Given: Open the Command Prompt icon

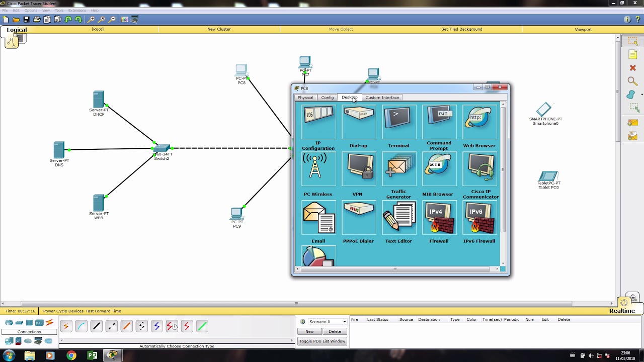Looking at the screenshot, I should pos(439,122).
